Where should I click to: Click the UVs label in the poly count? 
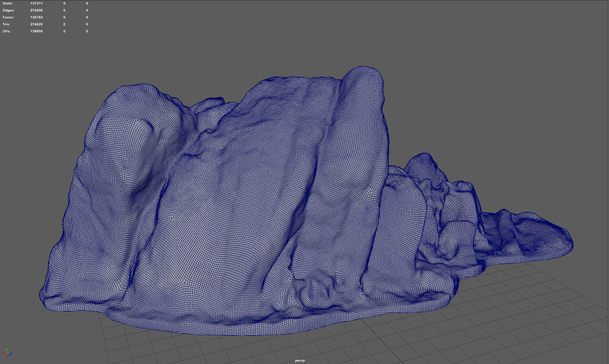pyautogui.click(x=7, y=31)
